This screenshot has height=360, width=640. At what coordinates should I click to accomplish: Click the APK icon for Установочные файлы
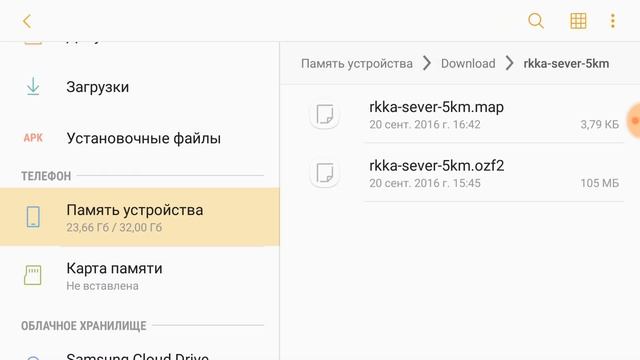pos(33,138)
